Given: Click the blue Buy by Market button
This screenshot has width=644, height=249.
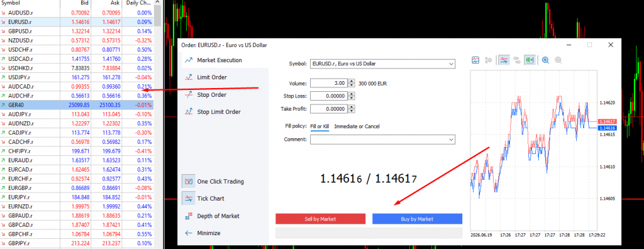Looking at the screenshot, I should coord(418,219).
